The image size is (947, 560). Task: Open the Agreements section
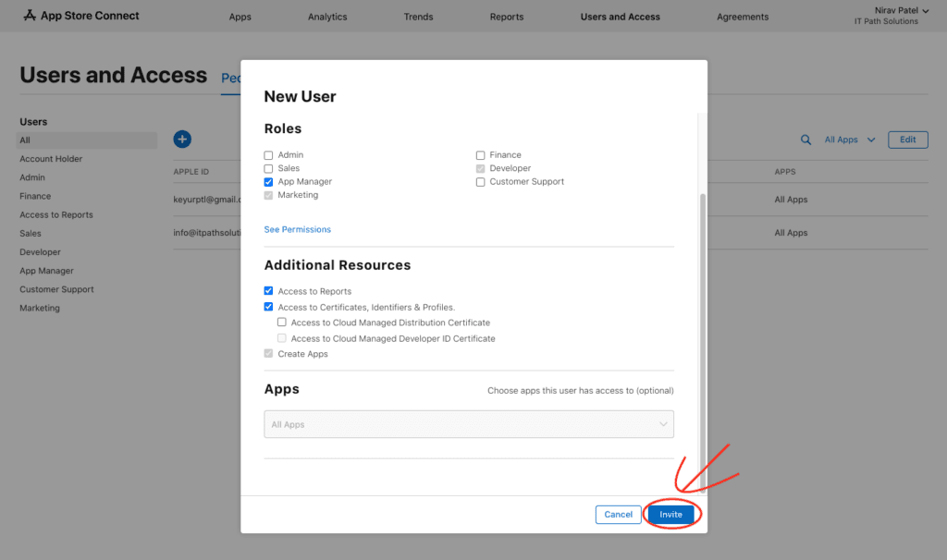743,17
